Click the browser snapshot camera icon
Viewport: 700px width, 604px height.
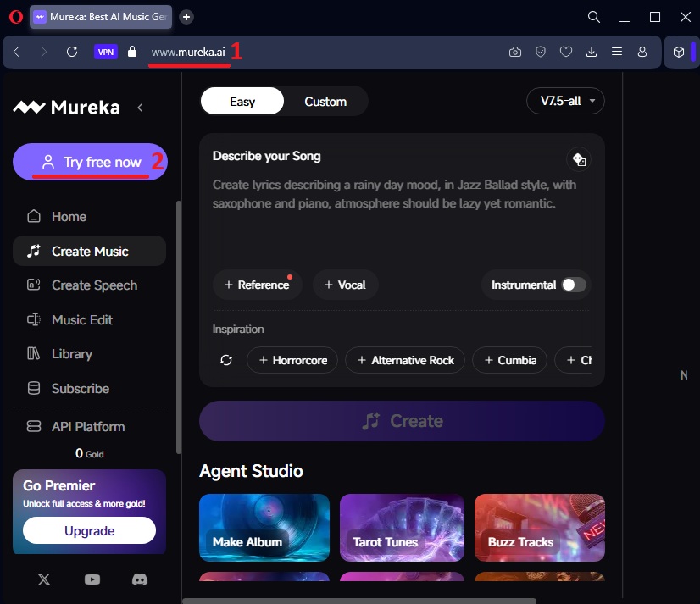coord(515,52)
